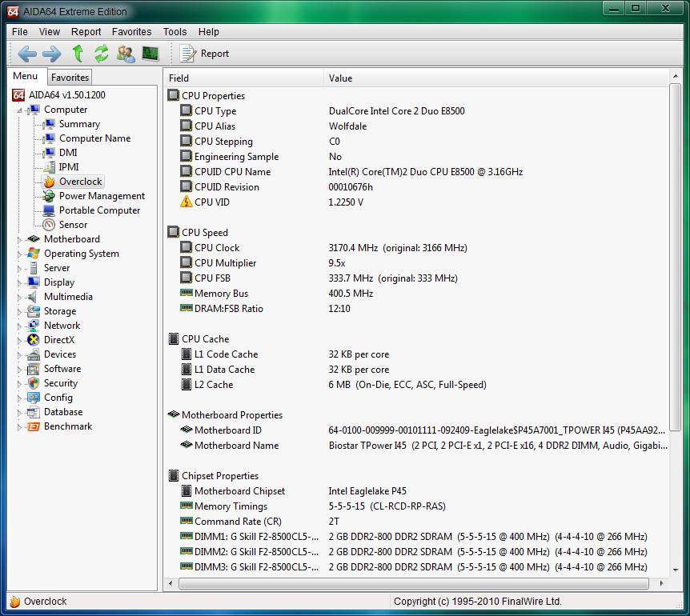
Task: Open the Tools menu
Action: click(x=175, y=32)
